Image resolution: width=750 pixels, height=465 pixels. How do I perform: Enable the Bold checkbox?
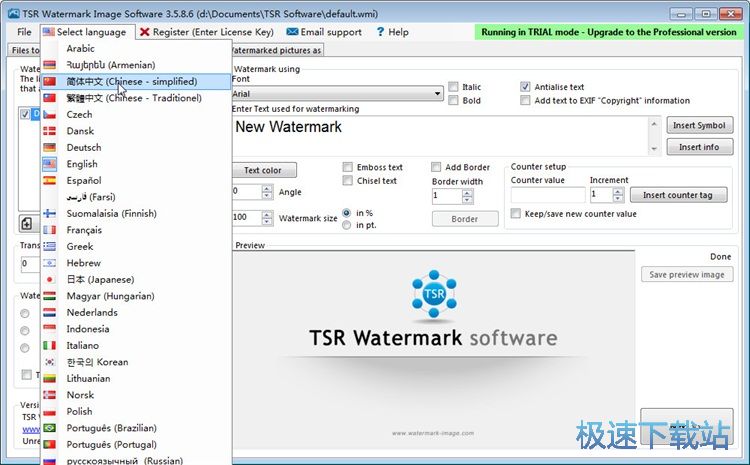pyautogui.click(x=453, y=100)
